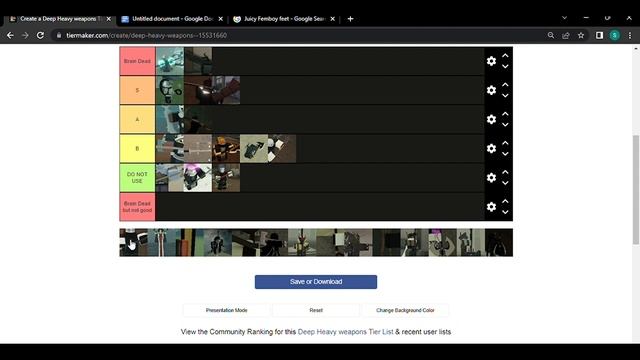Move Brain Dead but not good row down

tap(505, 212)
